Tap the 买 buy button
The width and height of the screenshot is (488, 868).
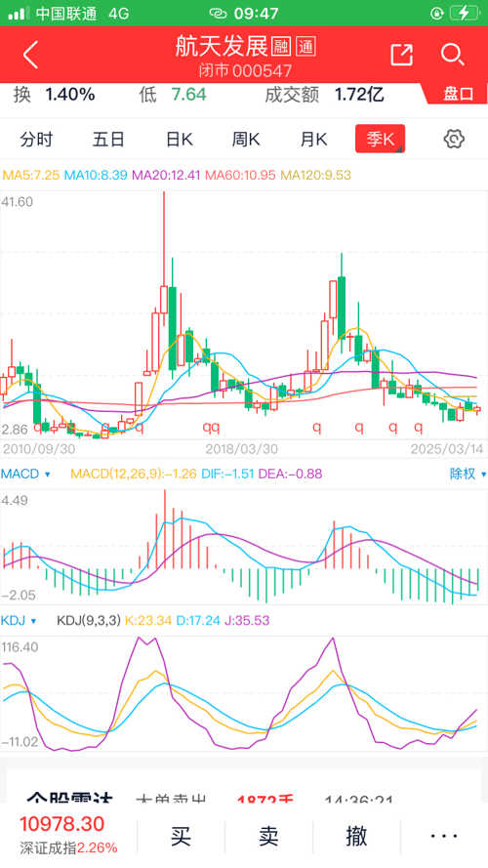pos(181,836)
